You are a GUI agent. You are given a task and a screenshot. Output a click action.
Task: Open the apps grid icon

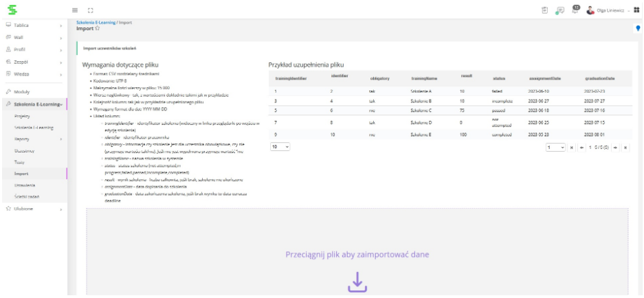636,10
